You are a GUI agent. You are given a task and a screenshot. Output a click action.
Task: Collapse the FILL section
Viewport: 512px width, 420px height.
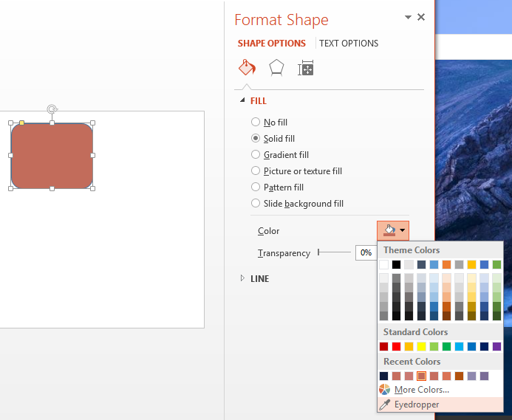click(x=242, y=100)
